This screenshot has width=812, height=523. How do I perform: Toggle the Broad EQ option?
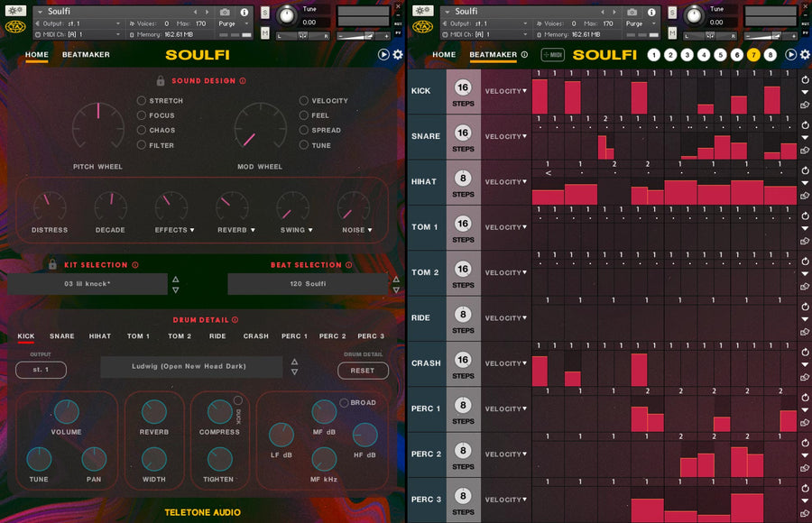point(344,402)
